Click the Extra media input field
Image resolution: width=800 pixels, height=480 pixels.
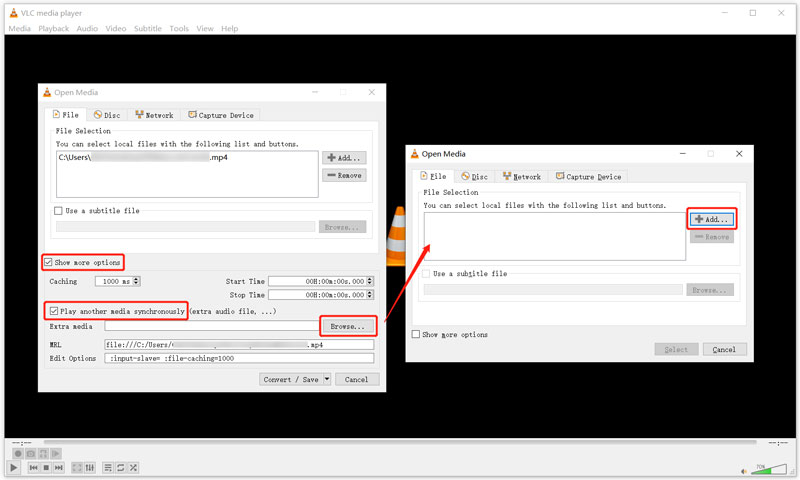pyautogui.click(x=211, y=326)
